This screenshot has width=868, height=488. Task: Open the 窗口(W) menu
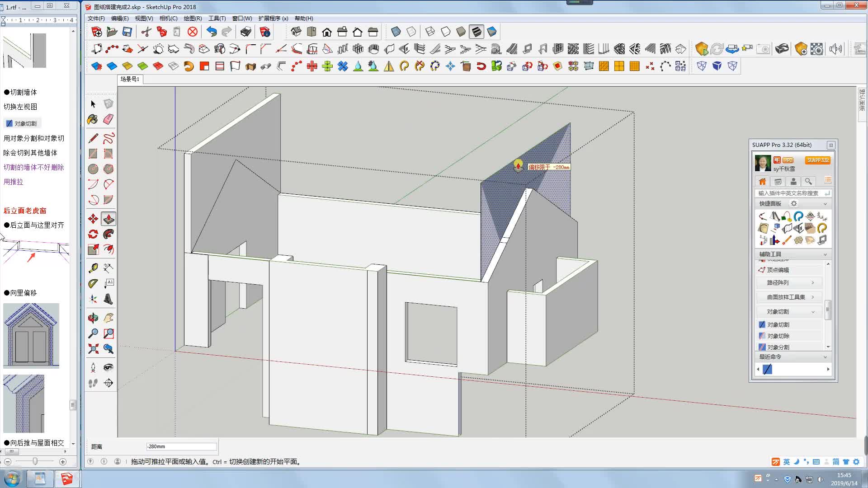click(x=242, y=19)
